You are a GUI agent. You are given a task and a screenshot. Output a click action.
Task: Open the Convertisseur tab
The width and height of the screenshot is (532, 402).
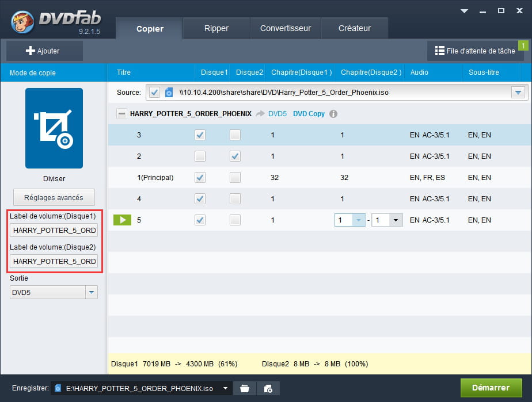tap(285, 28)
